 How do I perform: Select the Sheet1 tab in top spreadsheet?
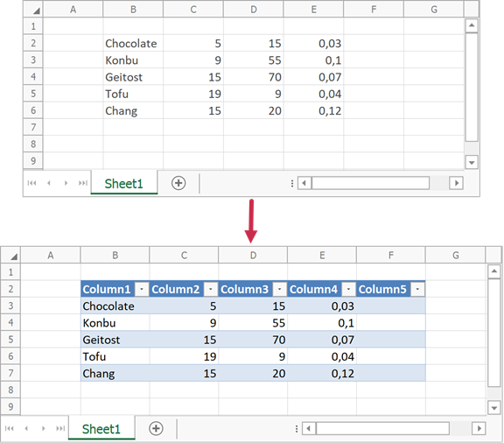pyautogui.click(x=124, y=183)
